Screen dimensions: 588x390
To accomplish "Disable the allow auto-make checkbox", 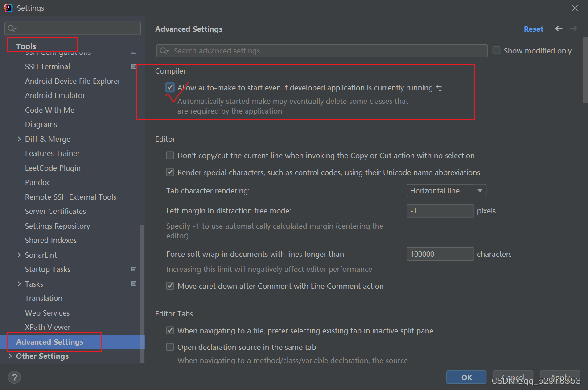I will 170,88.
